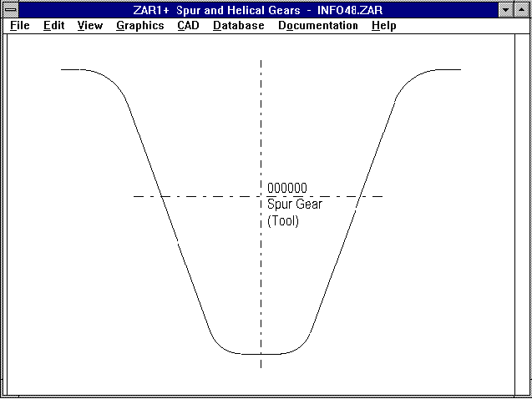This screenshot has height=399, width=532.
Task: Open the Documentation menu
Action: (x=317, y=25)
